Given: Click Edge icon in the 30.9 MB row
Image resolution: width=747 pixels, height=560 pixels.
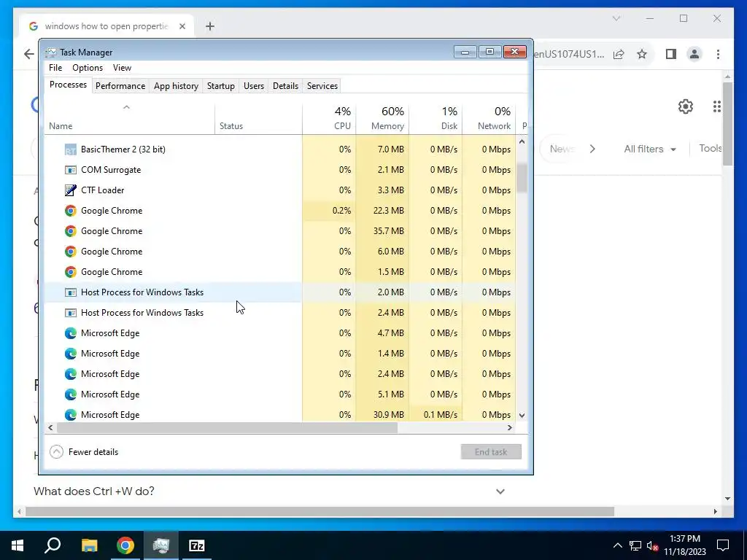Looking at the screenshot, I should pos(71,415).
